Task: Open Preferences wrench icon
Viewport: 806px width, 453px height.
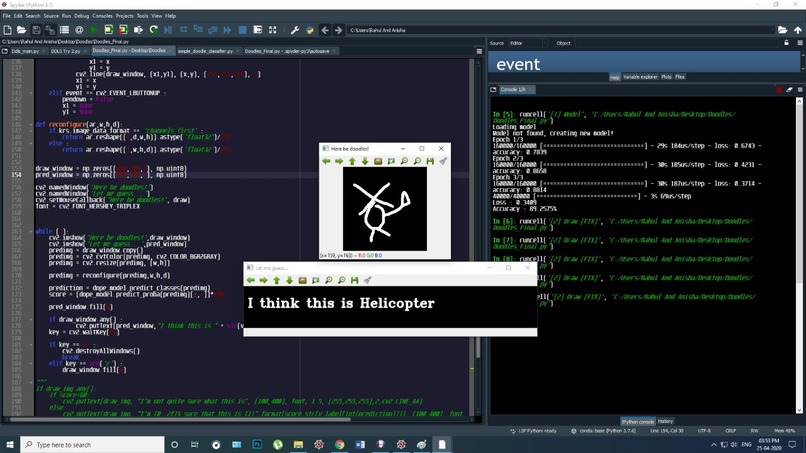Action: [x=295, y=30]
